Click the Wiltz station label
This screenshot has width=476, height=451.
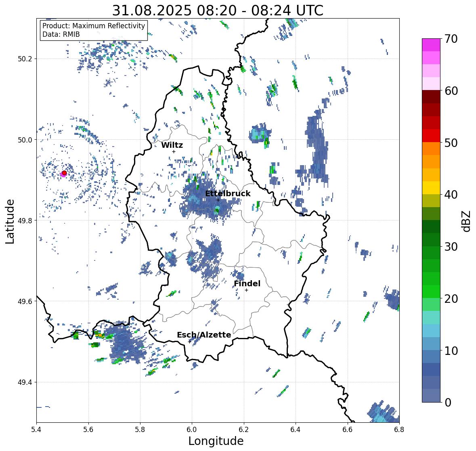point(172,145)
